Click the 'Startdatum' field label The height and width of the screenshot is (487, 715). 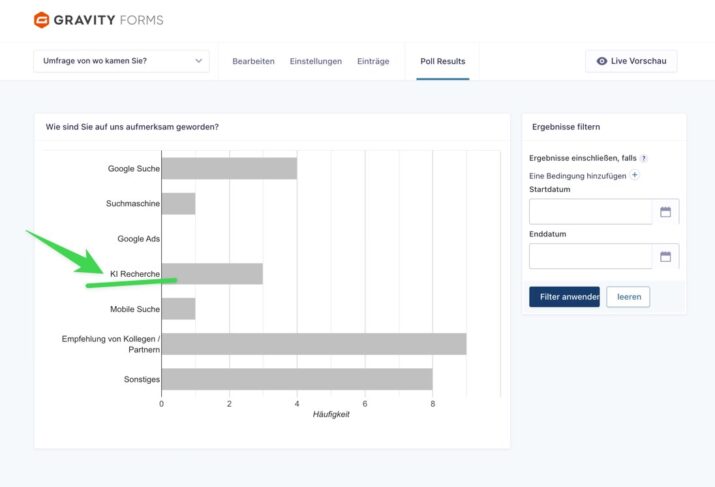click(x=549, y=189)
